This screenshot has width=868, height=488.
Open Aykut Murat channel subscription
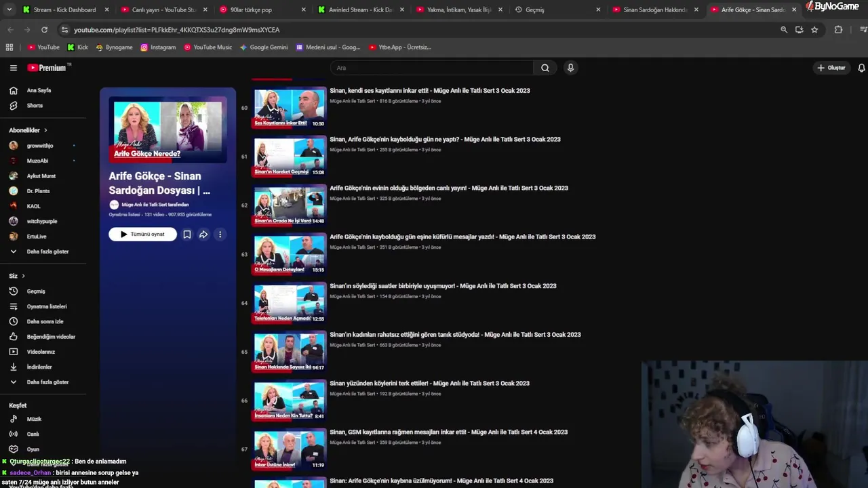coord(41,176)
